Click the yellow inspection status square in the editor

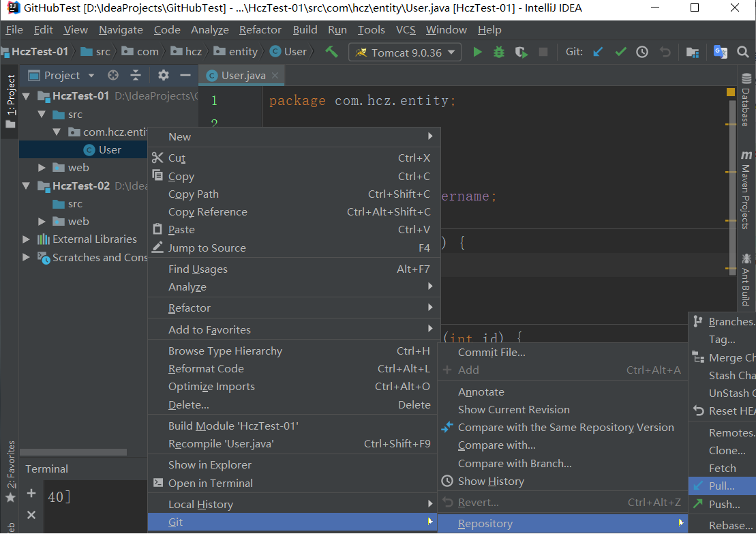tap(731, 91)
